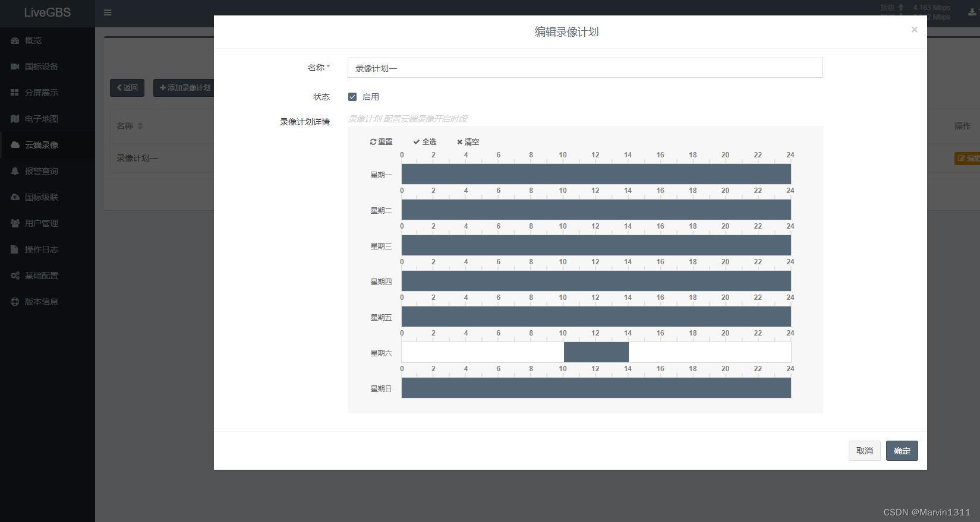Screen dimensions: 980x522
Task: Click the 星期二 schedule time bar
Action: 596,210
